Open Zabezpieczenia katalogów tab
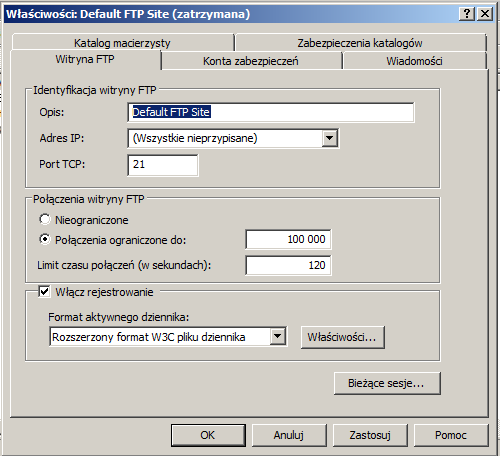500x456 pixels. [360, 43]
